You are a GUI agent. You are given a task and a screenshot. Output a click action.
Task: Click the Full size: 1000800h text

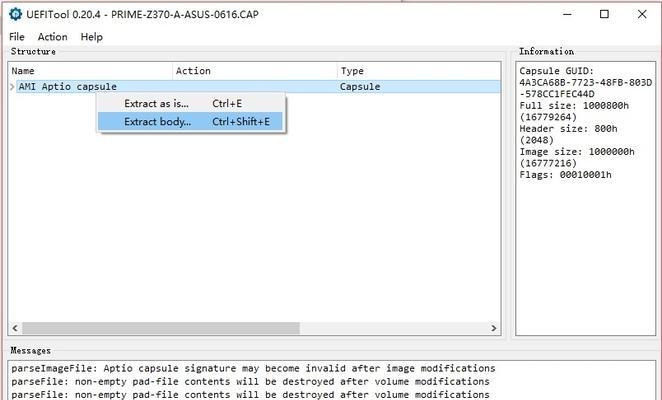(574, 106)
